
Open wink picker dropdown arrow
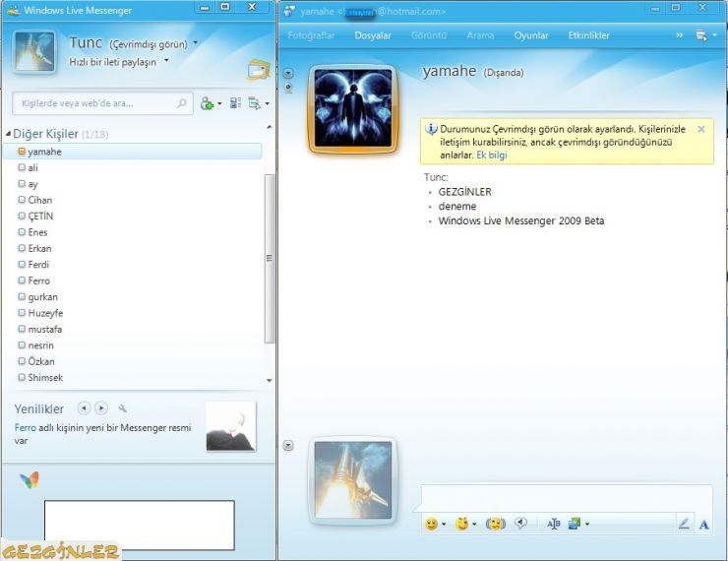[x=474, y=524]
